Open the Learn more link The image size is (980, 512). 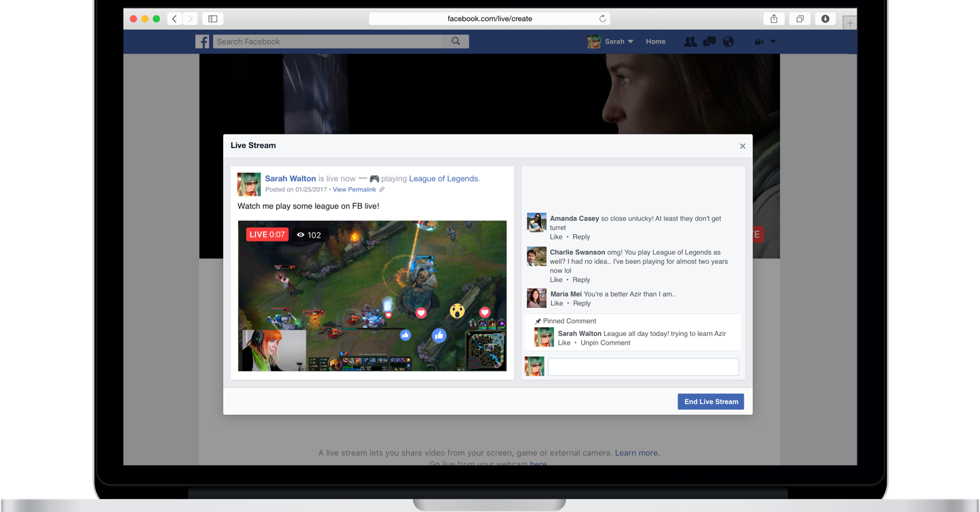637,453
